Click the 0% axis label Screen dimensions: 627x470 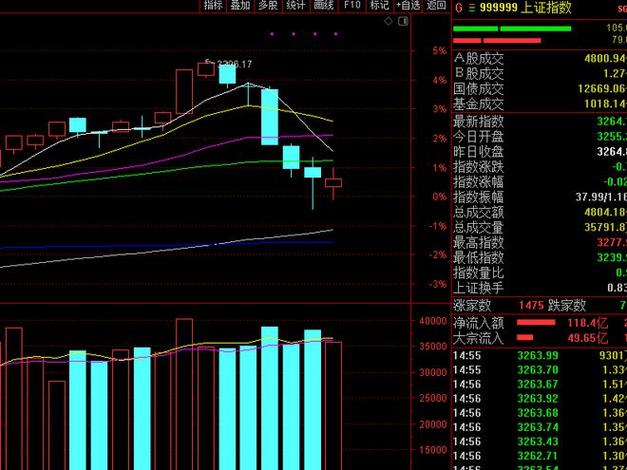[x=439, y=196]
